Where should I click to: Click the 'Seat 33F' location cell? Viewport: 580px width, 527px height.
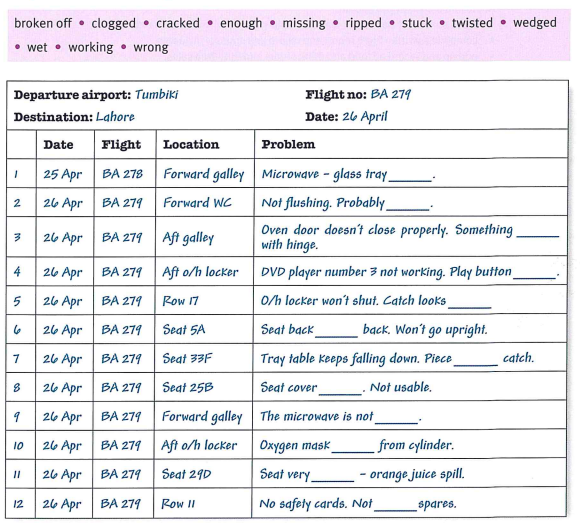coord(188,358)
